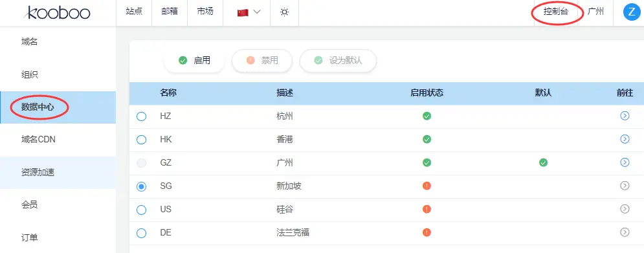Open 控制台 in the top bar

point(556,12)
